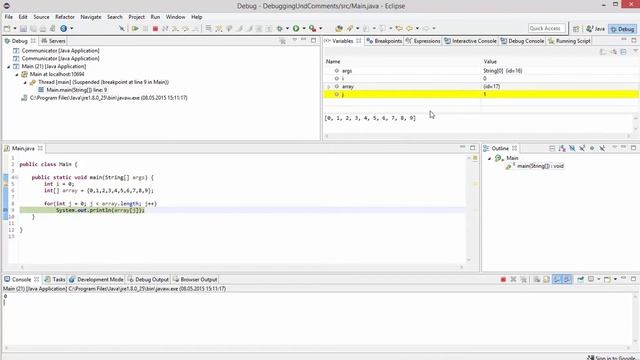640x360 pixels.
Task: Switch to the Java perspective
Action: coord(596,29)
